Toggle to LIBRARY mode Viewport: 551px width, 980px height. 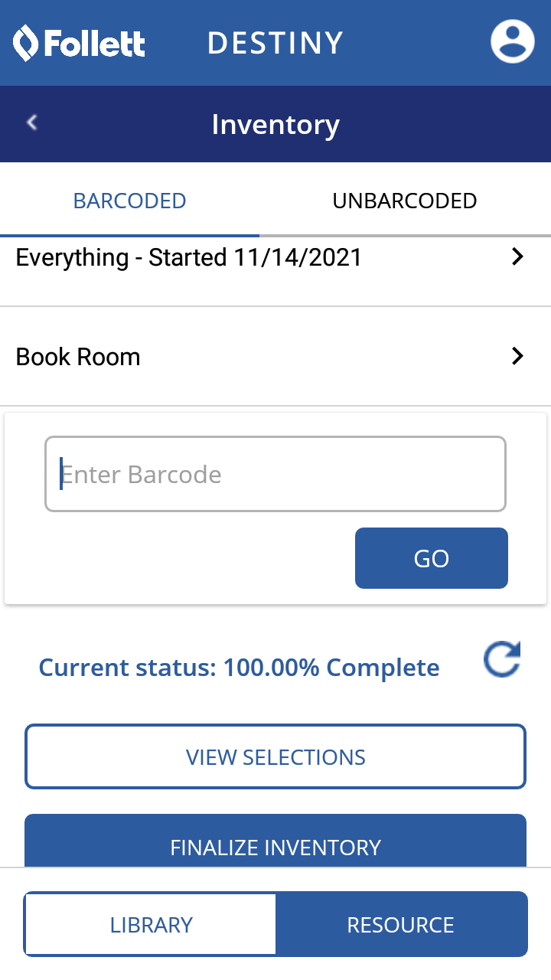point(151,924)
